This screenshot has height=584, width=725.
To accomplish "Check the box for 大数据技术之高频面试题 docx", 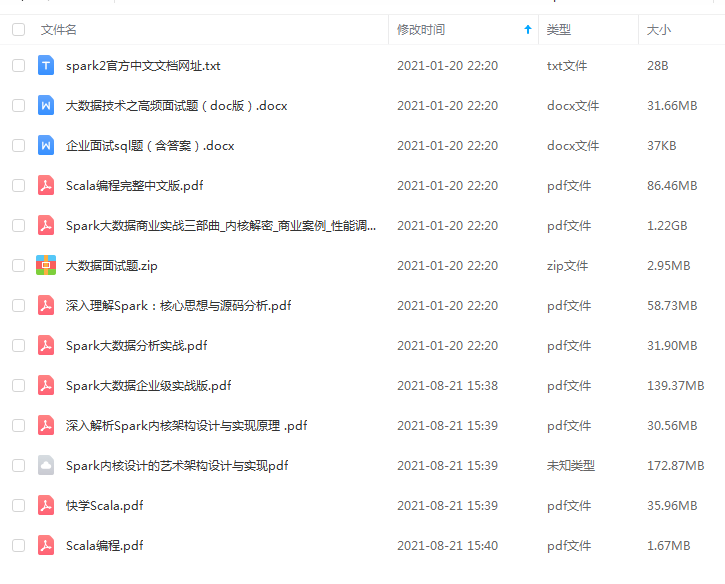I will pos(18,105).
